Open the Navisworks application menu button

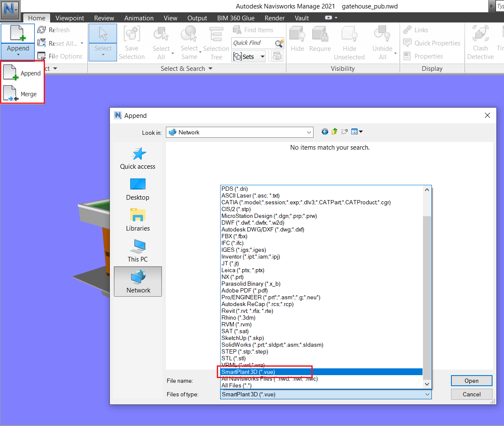(10, 9)
